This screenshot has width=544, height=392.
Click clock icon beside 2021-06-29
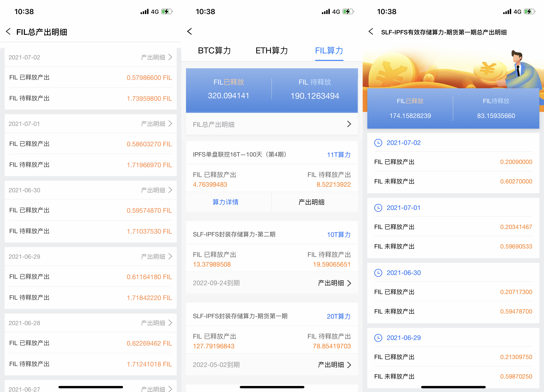pyautogui.click(x=378, y=338)
